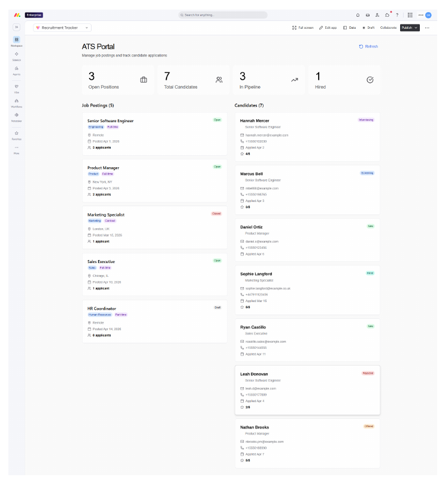Open the HR Coordinator job posting title
The image size is (448, 486).
(102, 309)
